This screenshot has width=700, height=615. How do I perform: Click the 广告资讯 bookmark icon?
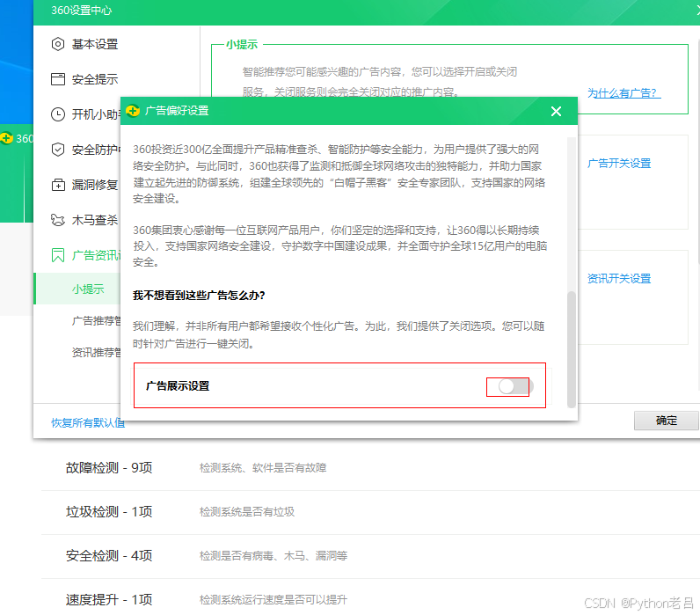(x=57, y=255)
